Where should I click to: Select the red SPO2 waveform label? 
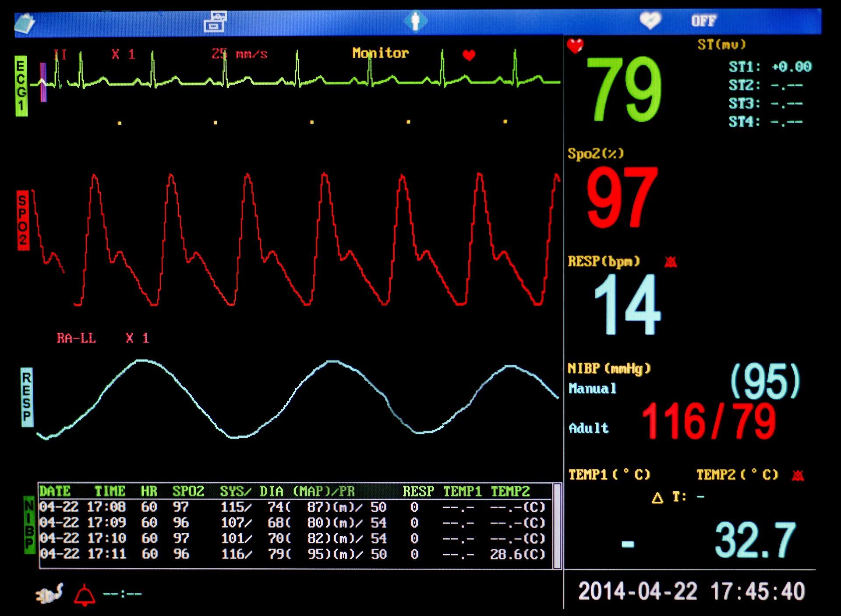(x=23, y=220)
